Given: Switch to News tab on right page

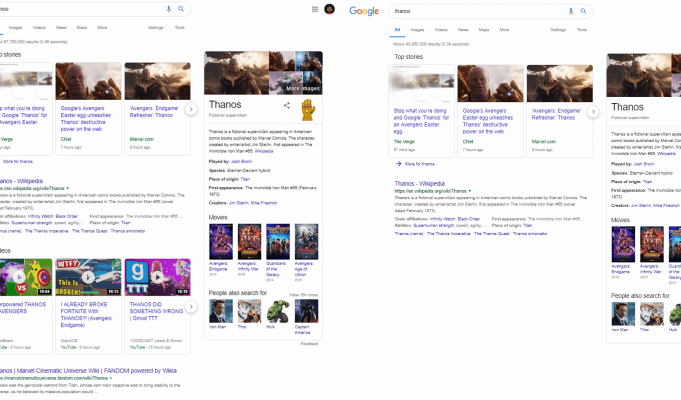Looking at the screenshot, I should [x=463, y=30].
